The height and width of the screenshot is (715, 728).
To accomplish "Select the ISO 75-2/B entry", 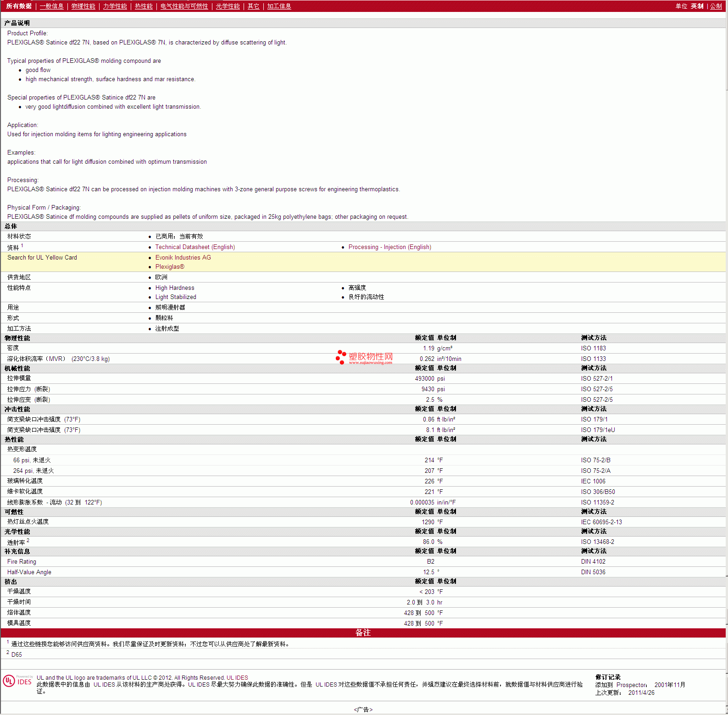I will (596, 460).
